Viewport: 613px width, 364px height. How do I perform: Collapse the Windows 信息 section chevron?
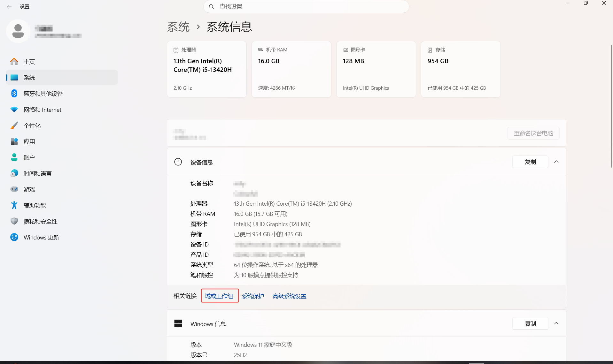tap(556, 323)
